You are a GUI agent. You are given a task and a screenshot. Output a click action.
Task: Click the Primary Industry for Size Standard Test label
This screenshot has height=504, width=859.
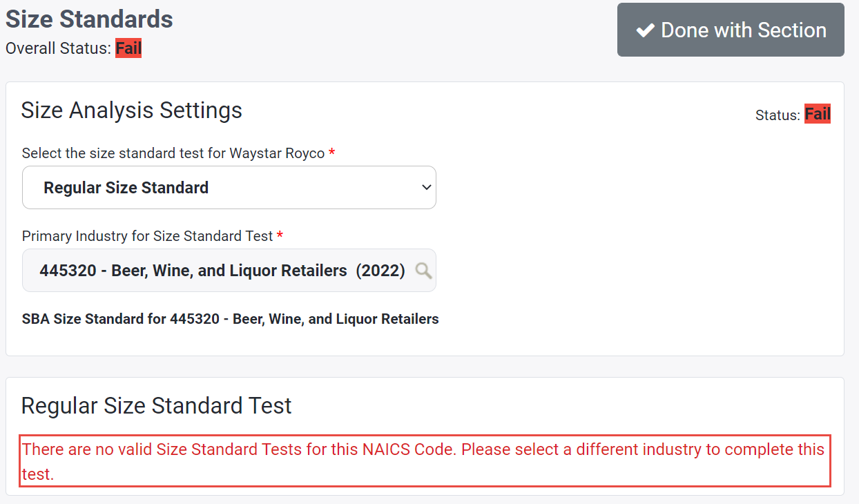[147, 236]
